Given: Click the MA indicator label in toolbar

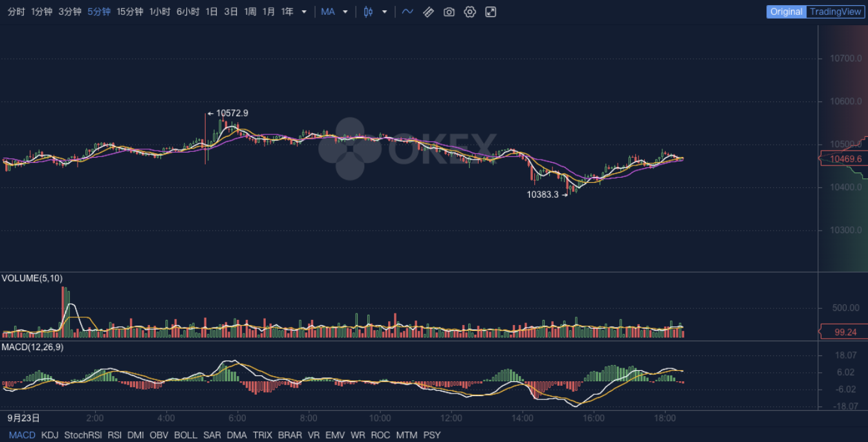Looking at the screenshot, I should point(327,12).
